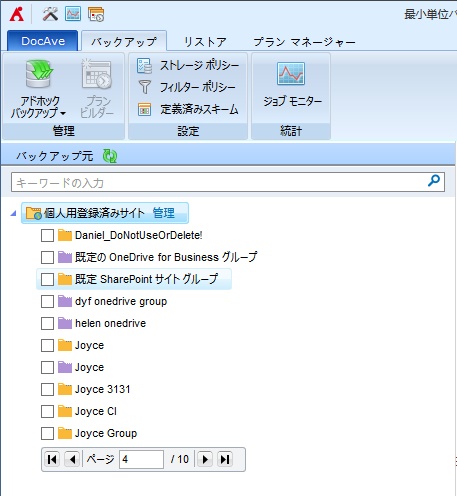Screen dimensions: 457x496
Task: Click the helen onedrive folder icon
Action: pyautogui.click(x=65, y=323)
